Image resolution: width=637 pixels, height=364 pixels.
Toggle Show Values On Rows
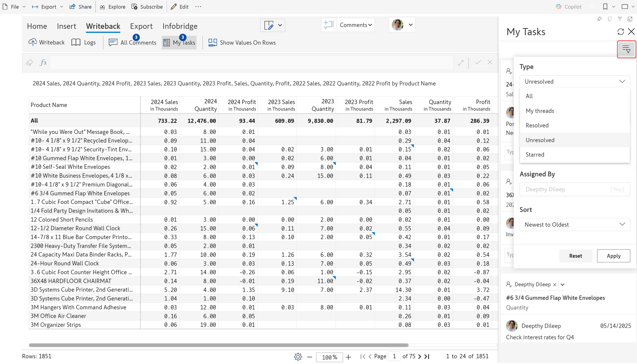[242, 42]
